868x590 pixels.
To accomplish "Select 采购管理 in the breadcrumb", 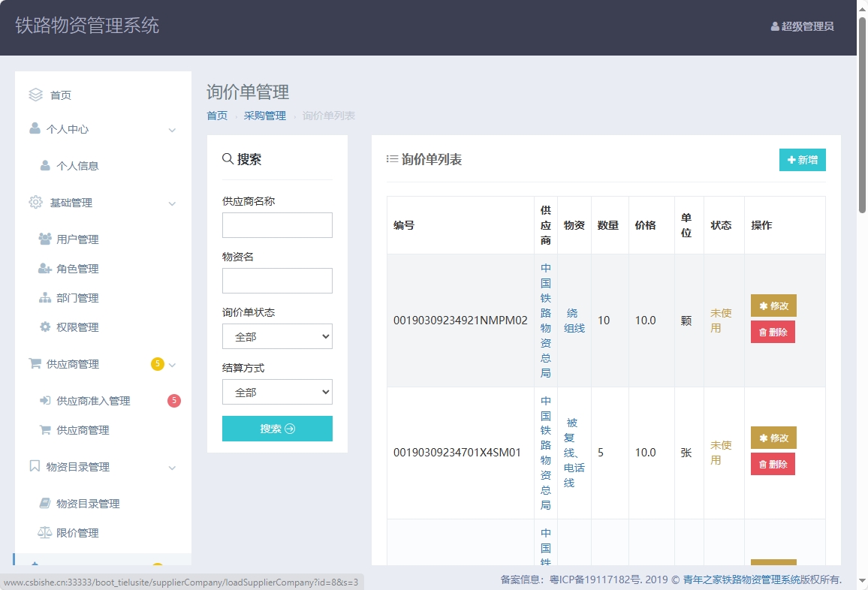I will (265, 116).
